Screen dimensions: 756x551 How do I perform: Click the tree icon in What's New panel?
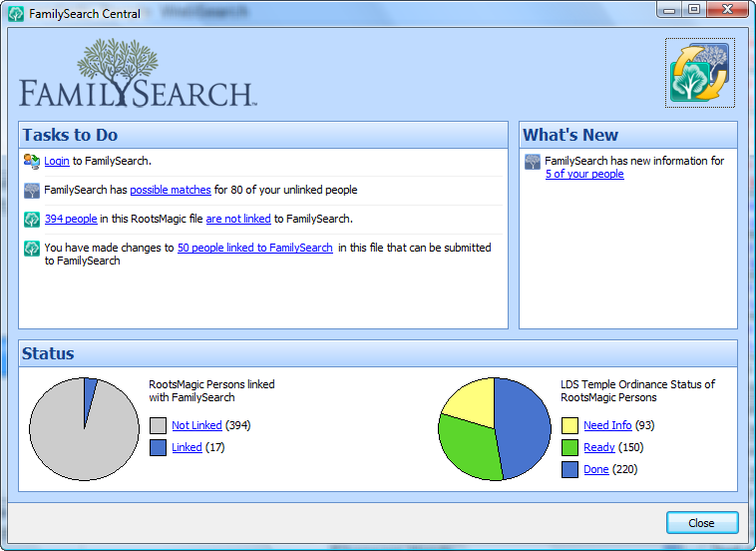[x=533, y=162]
